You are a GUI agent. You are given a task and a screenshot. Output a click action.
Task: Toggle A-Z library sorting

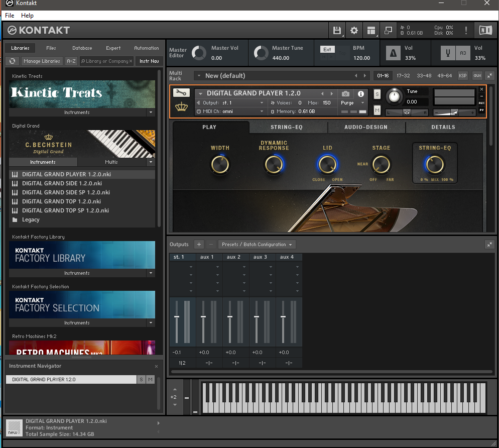pyautogui.click(x=71, y=61)
